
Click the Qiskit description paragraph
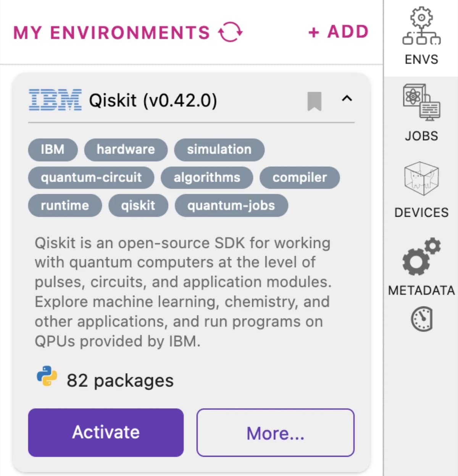point(183,292)
